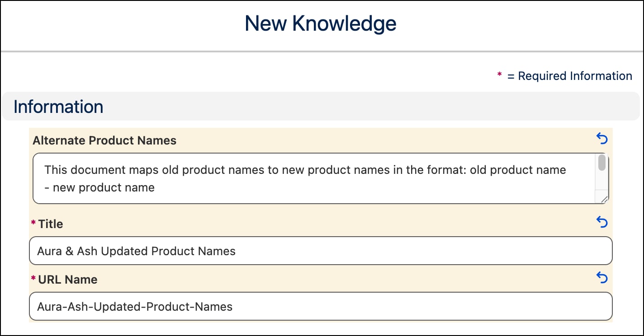Click the 'URL Name' field label
Screen dimensions: 644x336
pyautogui.click(x=68, y=280)
